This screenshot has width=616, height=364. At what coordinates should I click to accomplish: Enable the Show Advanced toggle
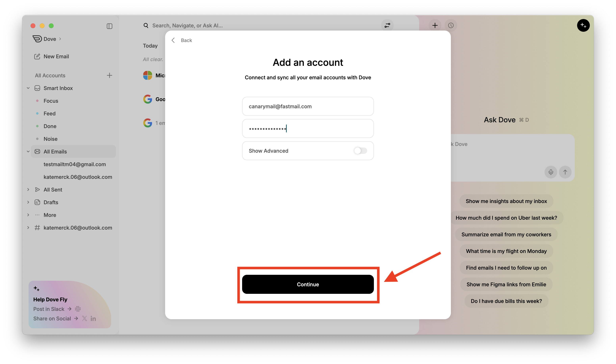360,151
